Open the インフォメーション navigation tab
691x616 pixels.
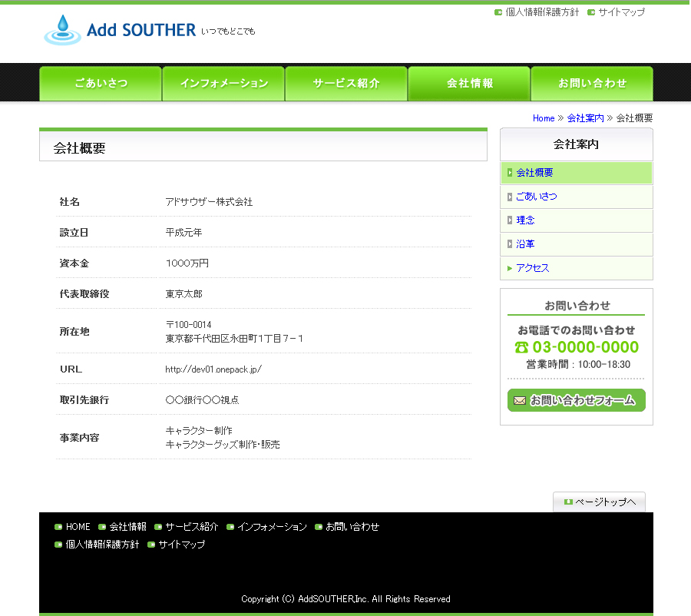point(223,84)
